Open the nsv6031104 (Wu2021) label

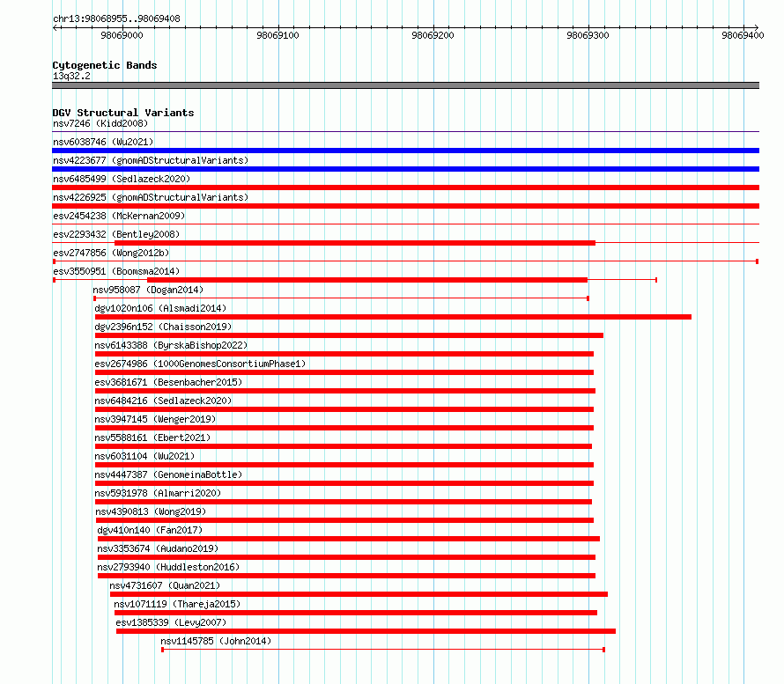pyautogui.click(x=144, y=456)
